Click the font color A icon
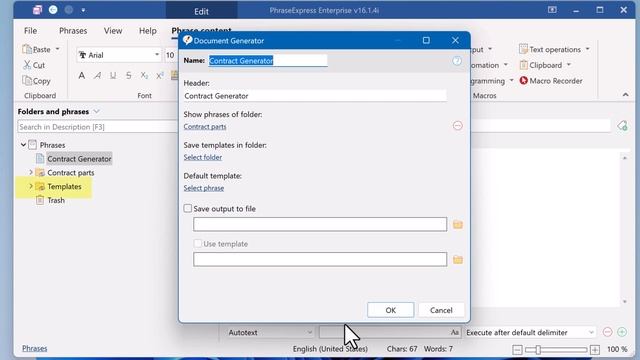640x360 pixels. tap(82, 76)
